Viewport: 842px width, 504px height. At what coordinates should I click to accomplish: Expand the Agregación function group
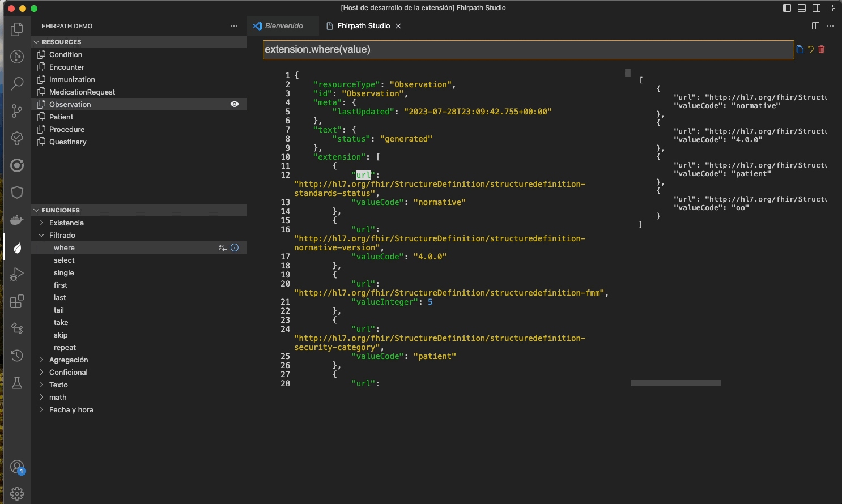[x=139, y=360]
